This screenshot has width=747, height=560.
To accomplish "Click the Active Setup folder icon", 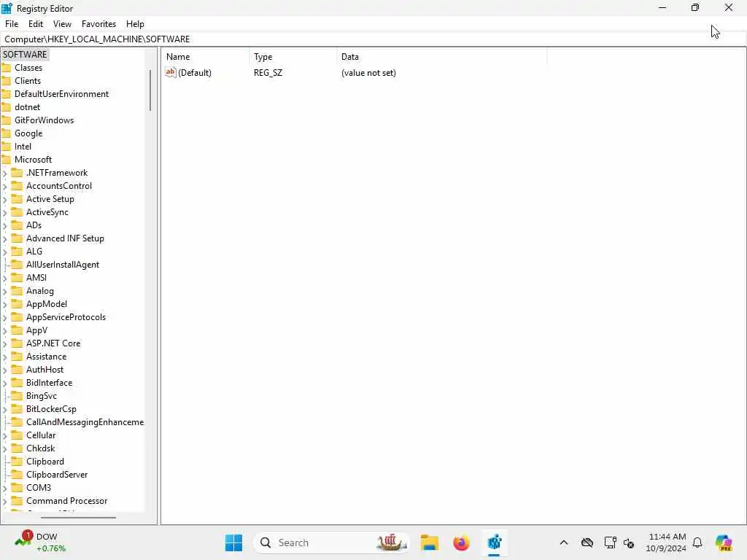I will click(17, 198).
